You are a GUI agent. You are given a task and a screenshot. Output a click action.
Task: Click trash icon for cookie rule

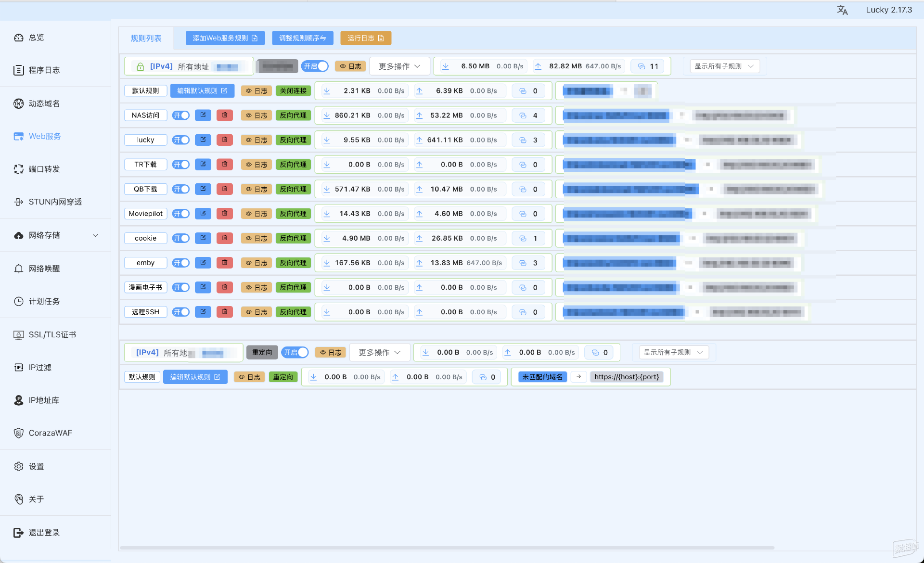(225, 238)
